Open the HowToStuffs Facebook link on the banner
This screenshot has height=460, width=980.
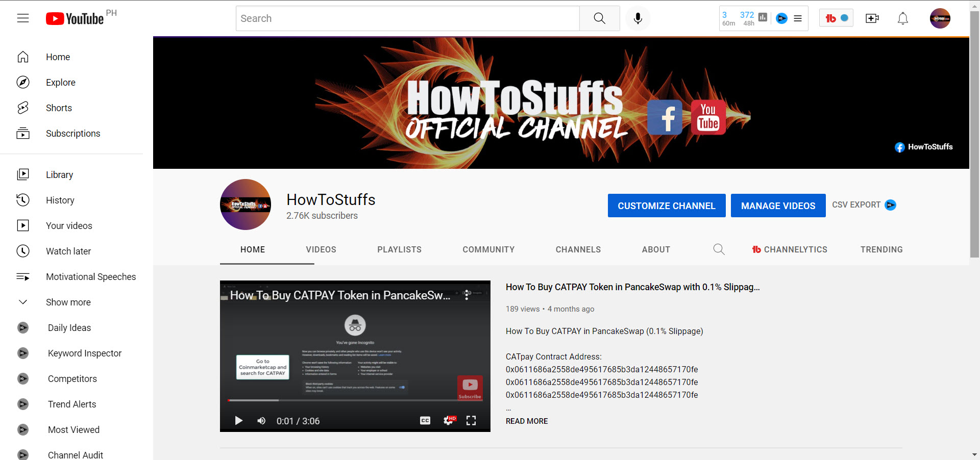coord(924,147)
